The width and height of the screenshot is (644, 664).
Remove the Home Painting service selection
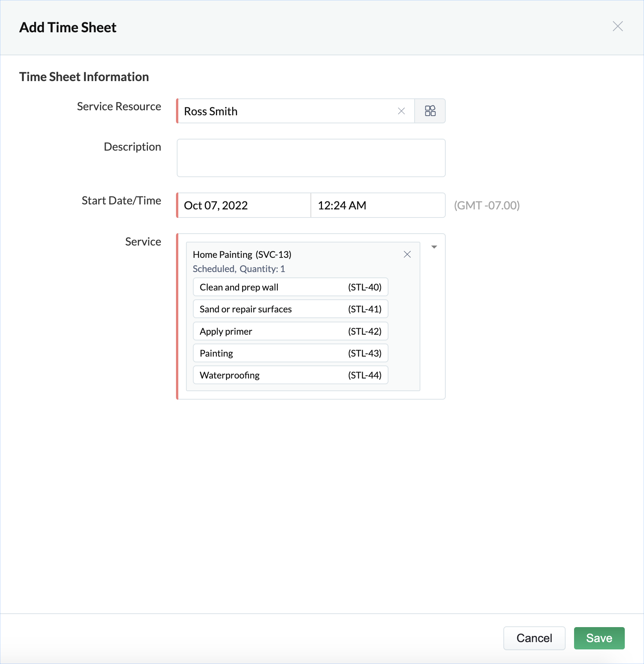407,254
